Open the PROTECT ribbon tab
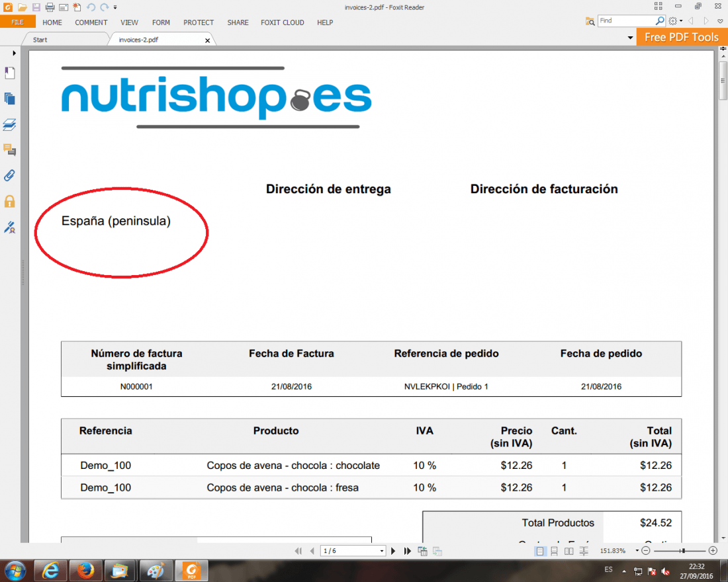Viewport: 728px width, 582px height. click(x=199, y=22)
